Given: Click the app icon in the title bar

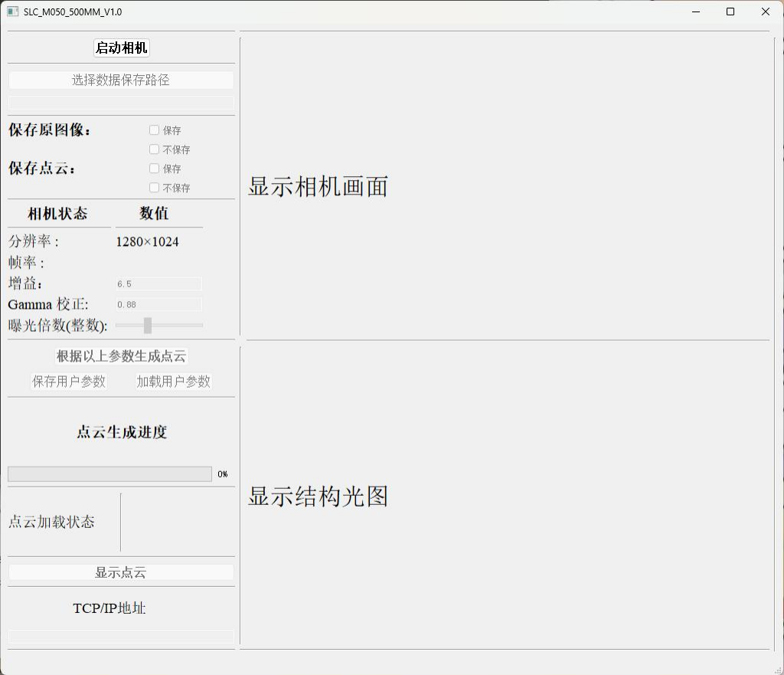Looking at the screenshot, I should (x=12, y=11).
